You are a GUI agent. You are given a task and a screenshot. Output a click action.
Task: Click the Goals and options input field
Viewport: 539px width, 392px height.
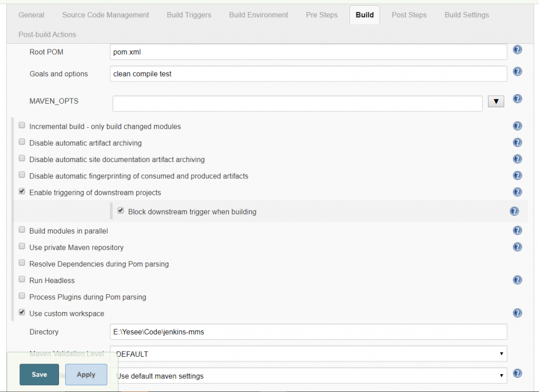click(x=308, y=74)
